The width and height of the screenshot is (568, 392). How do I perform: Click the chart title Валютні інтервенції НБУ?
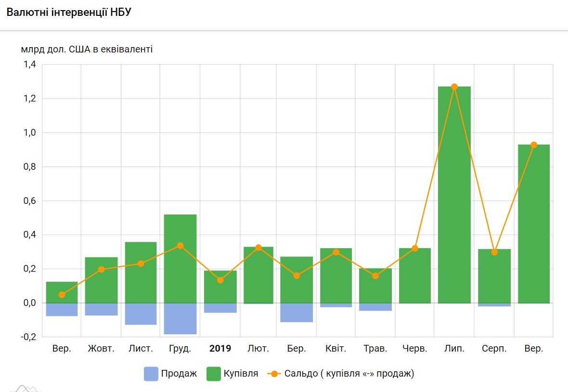pos(69,13)
